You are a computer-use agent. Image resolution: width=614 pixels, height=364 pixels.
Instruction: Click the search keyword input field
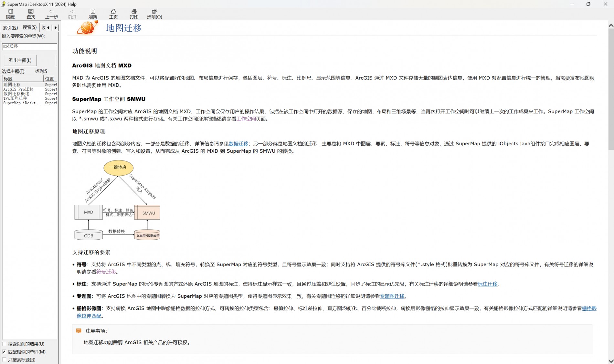[x=29, y=46]
